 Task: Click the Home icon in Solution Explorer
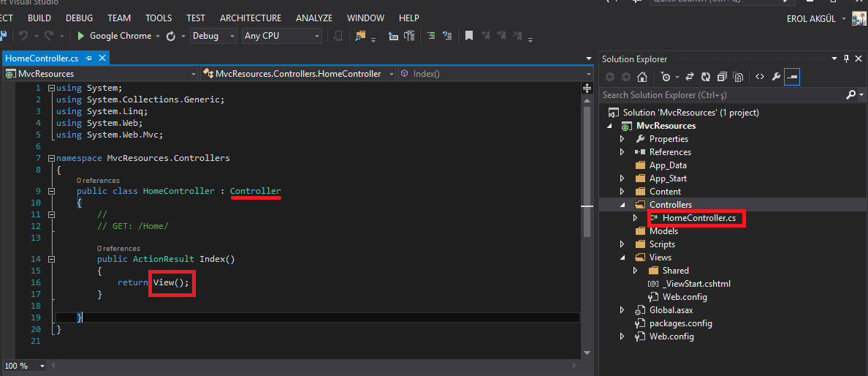click(642, 77)
